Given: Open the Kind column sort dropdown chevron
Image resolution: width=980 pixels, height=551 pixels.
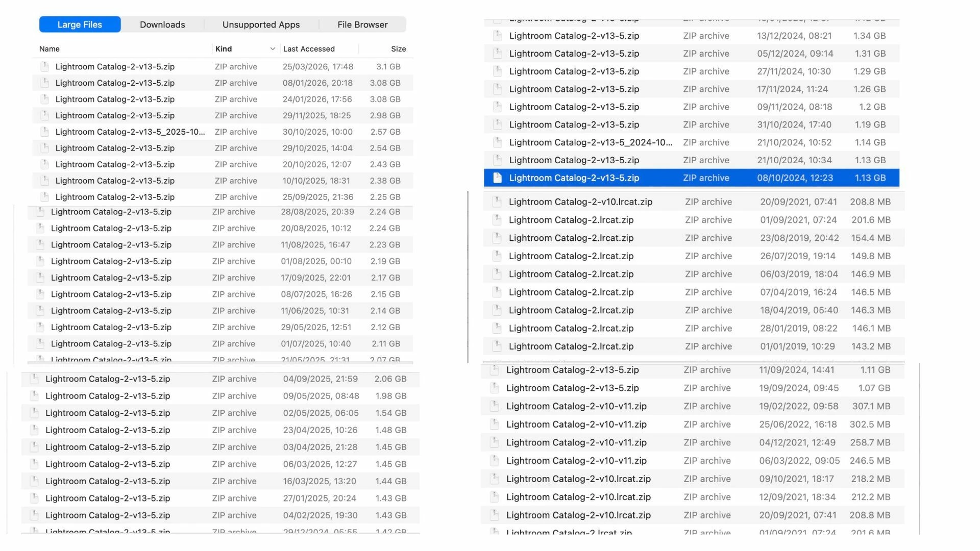Looking at the screenshot, I should pyautogui.click(x=273, y=49).
